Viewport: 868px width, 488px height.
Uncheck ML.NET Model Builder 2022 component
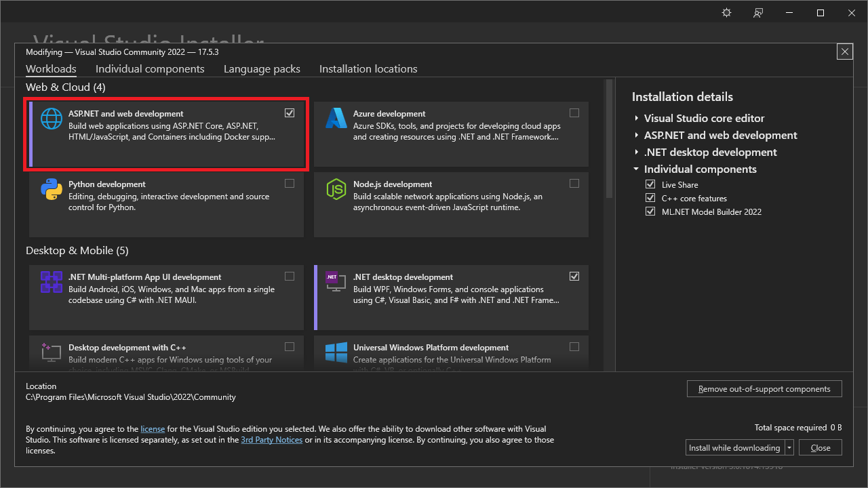650,211
